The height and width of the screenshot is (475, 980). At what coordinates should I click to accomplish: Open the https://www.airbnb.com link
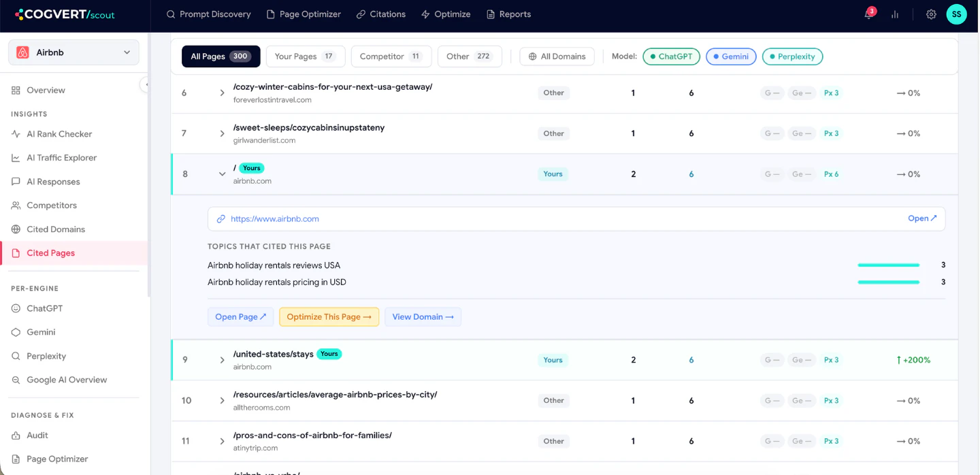click(275, 219)
